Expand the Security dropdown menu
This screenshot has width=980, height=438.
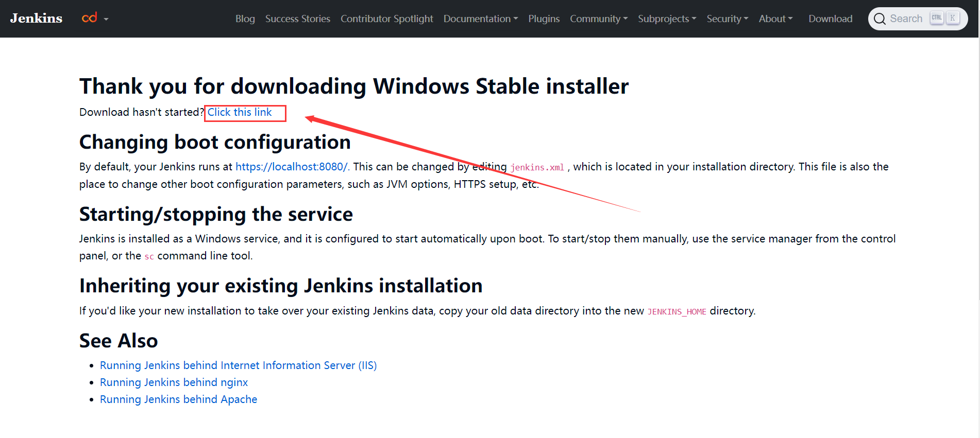click(728, 19)
